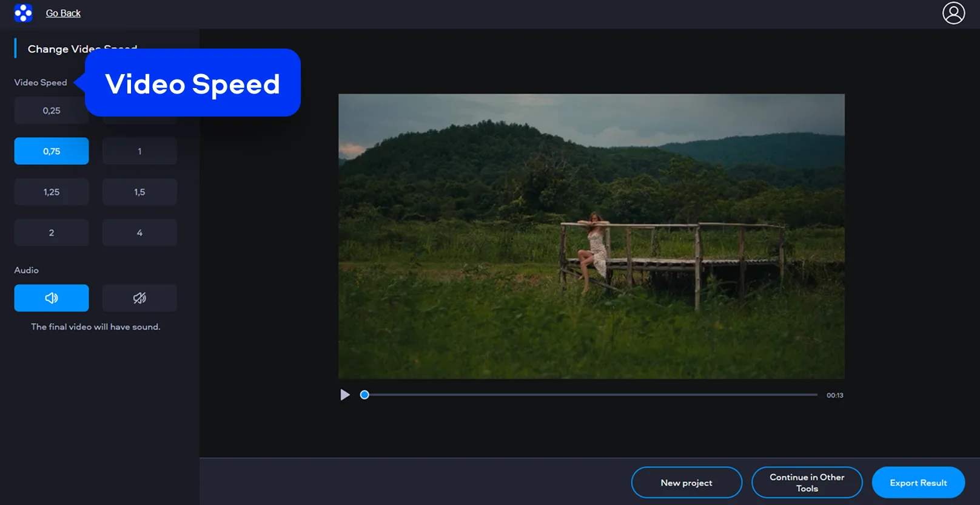Click the seek slider handle
The height and width of the screenshot is (505, 980).
[x=364, y=395]
